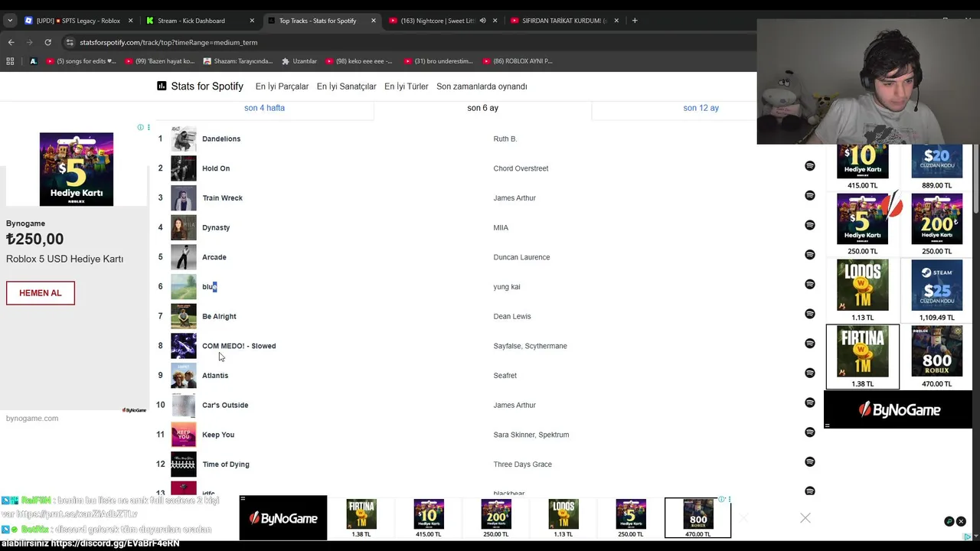Click the address bar URL field

click(x=406, y=42)
